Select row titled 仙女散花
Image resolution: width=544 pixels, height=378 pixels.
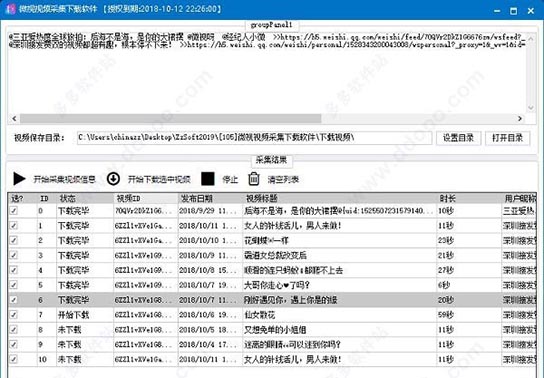coord(272,315)
